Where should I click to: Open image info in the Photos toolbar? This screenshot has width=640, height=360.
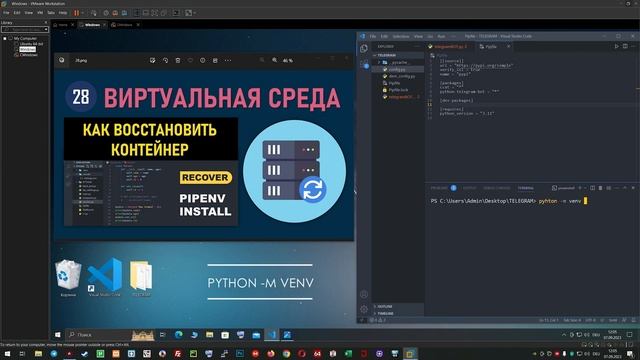coord(202,60)
